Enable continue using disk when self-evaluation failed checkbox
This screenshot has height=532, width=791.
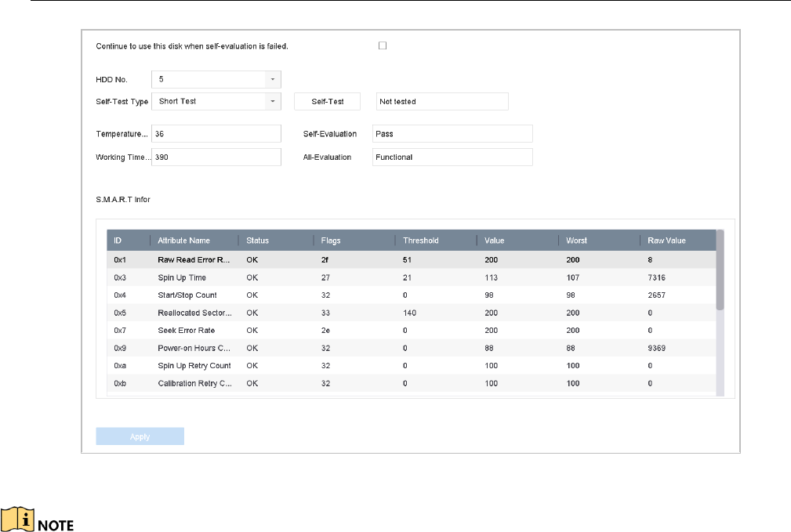point(383,46)
